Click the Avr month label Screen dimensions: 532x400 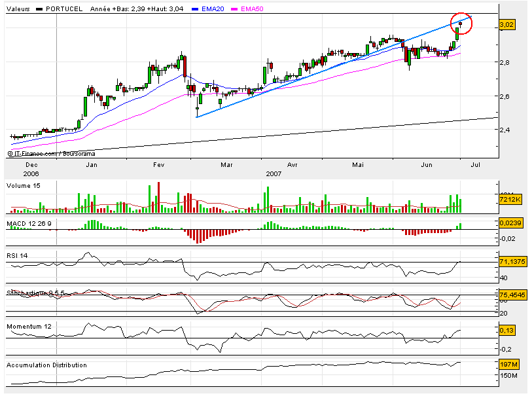pyautogui.click(x=292, y=165)
